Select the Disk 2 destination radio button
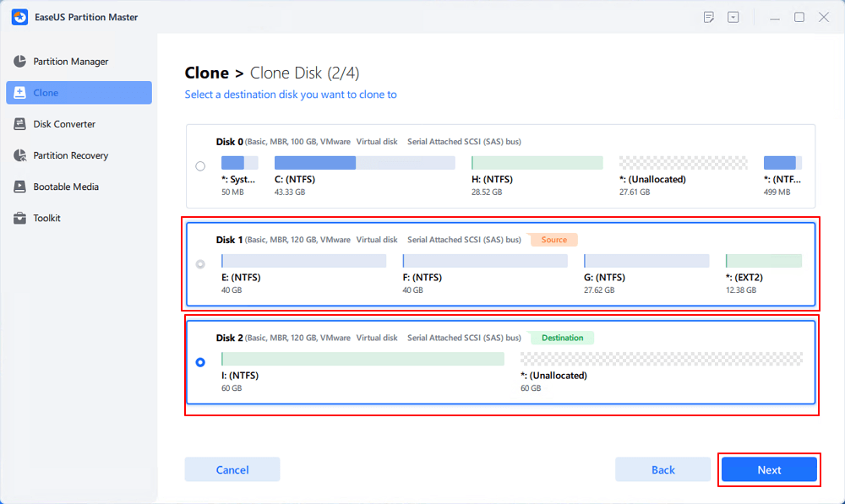The image size is (845, 504). (x=200, y=362)
